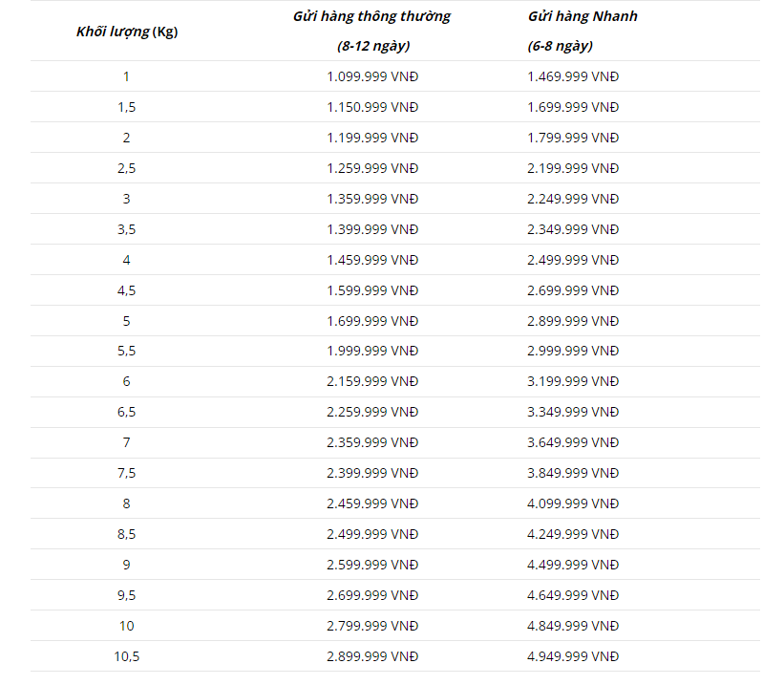Click the 2.599.999 VNĐ price for 9 kg
This screenshot has width=784, height=685.
tap(372, 565)
